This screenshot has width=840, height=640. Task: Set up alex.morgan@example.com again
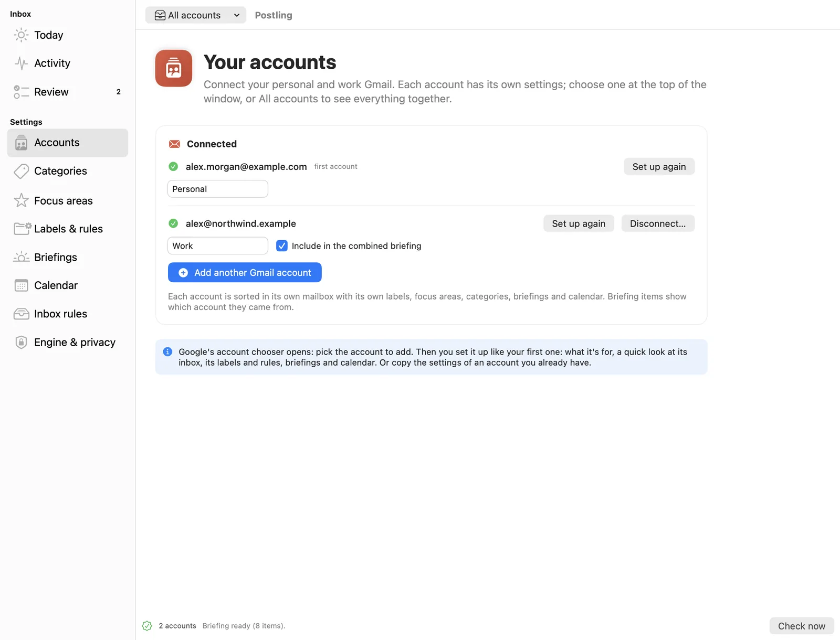(659, 166)
